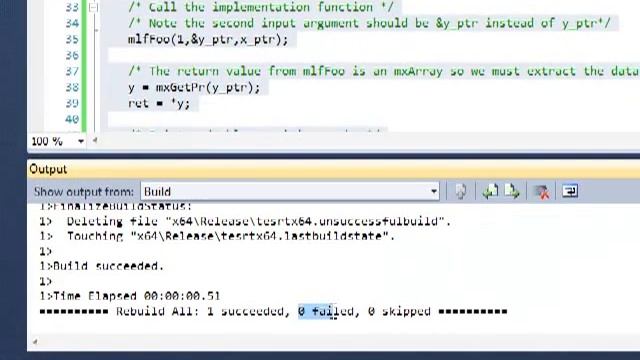Viewport: 640px width, 360px height.
Task: Click the 'Show output from:' label
Action: (84, 192)
